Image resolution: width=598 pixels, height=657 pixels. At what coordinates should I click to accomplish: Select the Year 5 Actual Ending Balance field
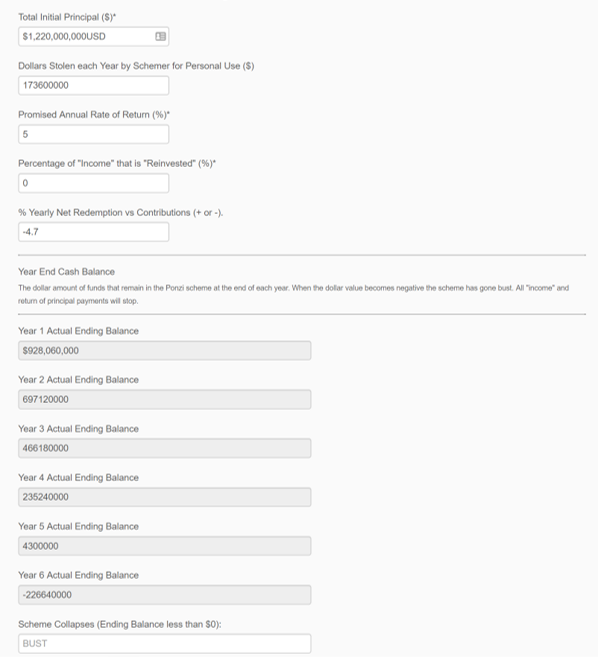(x=165, y=546)
